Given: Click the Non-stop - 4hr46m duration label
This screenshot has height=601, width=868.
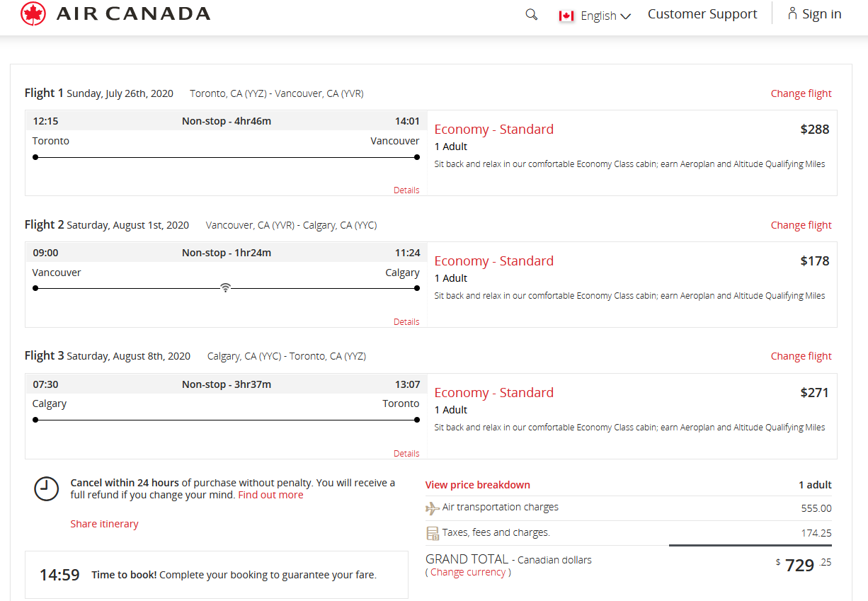Looking at the screenshot, I should pos(227,121).
